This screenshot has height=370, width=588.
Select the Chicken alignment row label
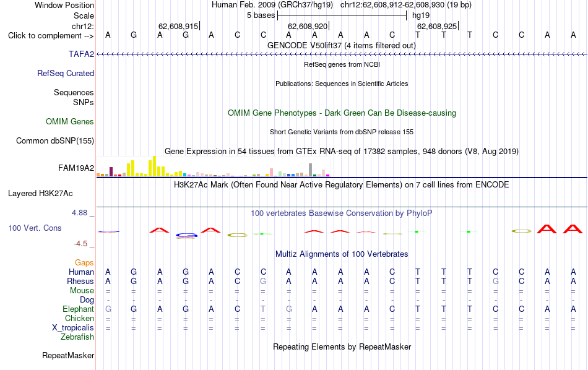(x=79, y=318)
